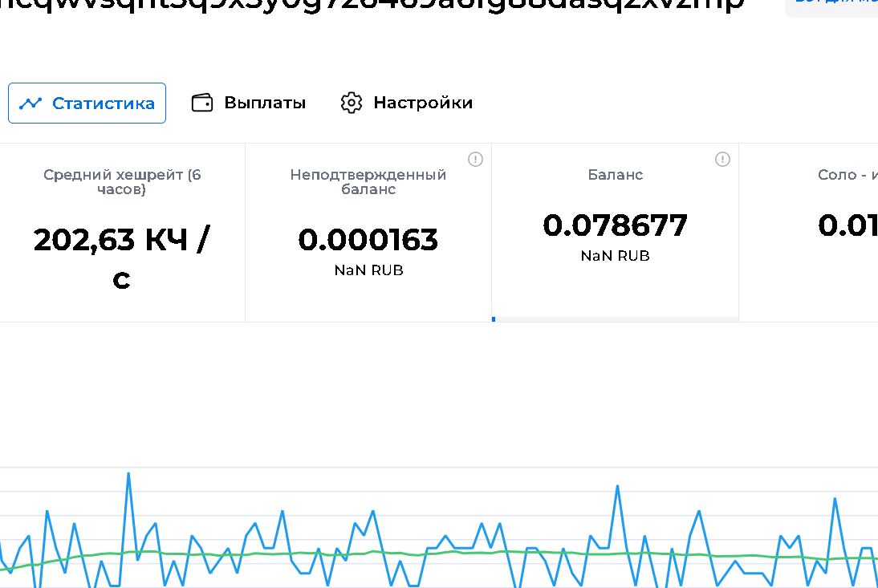Click the partially visible top-right blue-text button
This screenshot has height=588, width=878.
[x=835, y=4]
